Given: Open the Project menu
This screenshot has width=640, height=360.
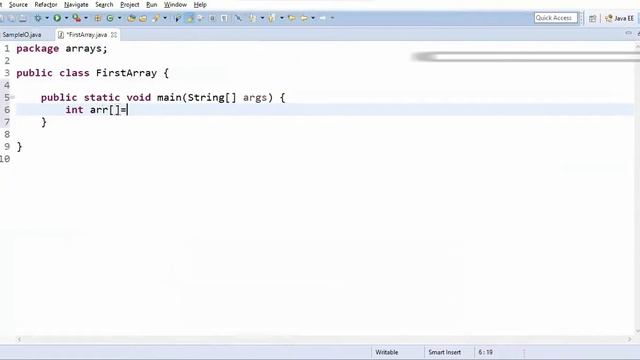Looking at the screenshot, I should 129,4.
